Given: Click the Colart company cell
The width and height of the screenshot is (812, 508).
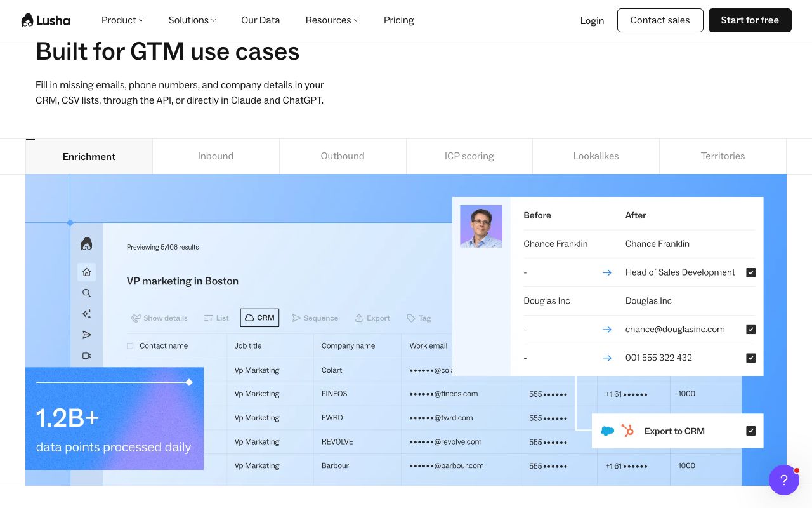Looking at the screenshot, I should tap(332, 370).
